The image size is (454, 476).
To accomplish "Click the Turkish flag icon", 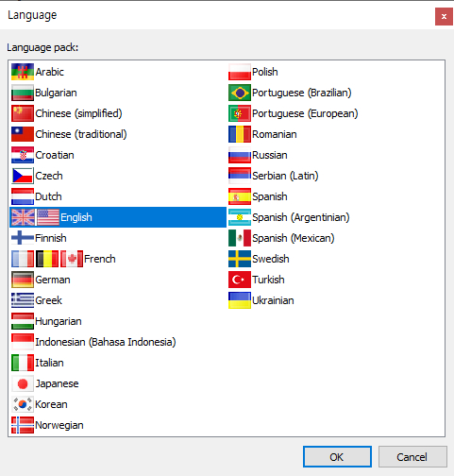I will pos(240,280).
